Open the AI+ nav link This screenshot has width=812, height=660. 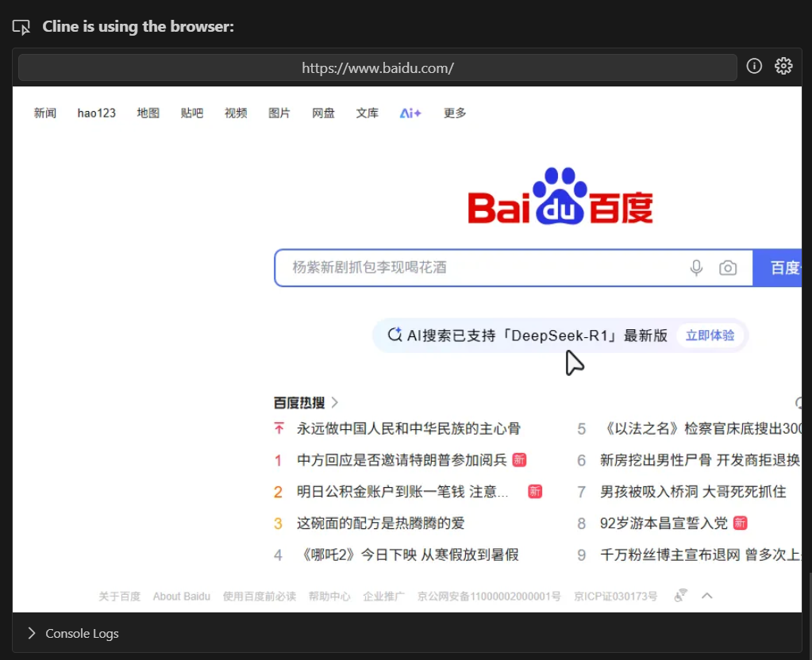pos(410,113)
